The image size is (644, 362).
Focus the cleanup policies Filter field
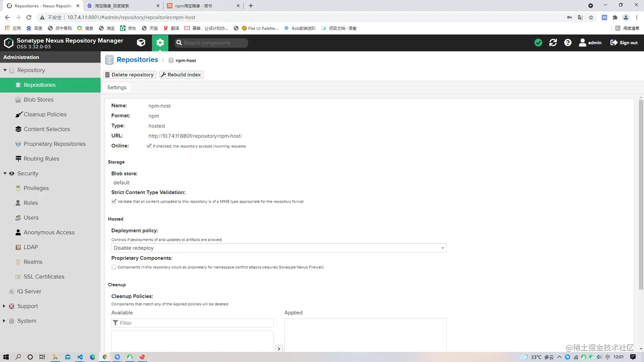click(193, 323)
